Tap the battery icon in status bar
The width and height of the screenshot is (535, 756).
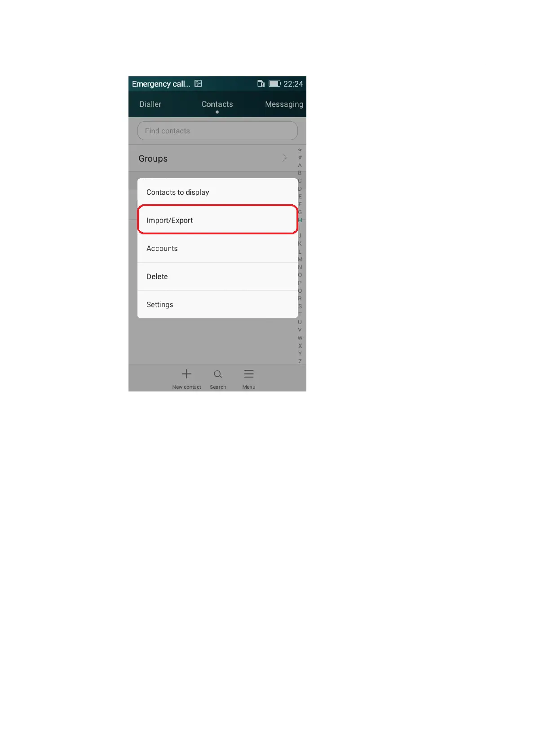click(x=274, y=84)
